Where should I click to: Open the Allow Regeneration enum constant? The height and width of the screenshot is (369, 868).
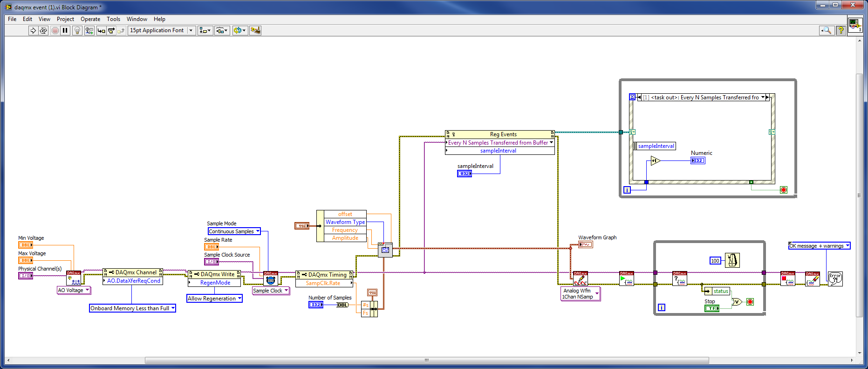pyautogui.click(x=214, y=299)
